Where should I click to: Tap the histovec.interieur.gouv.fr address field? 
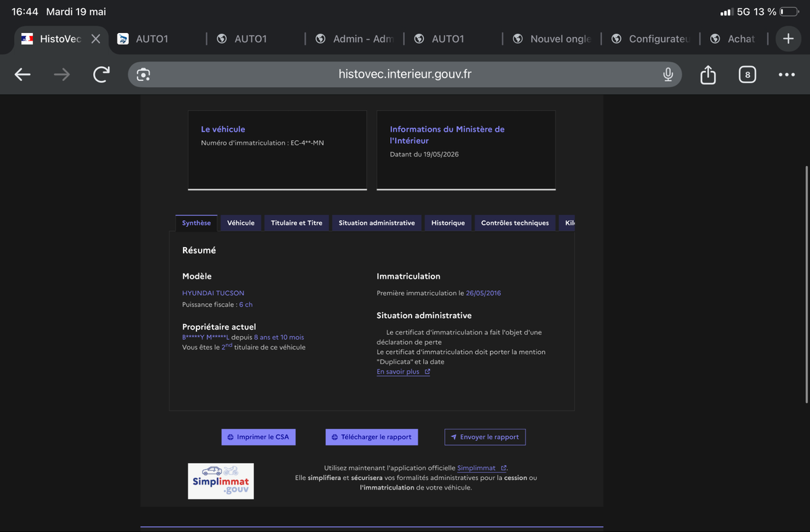405,74
